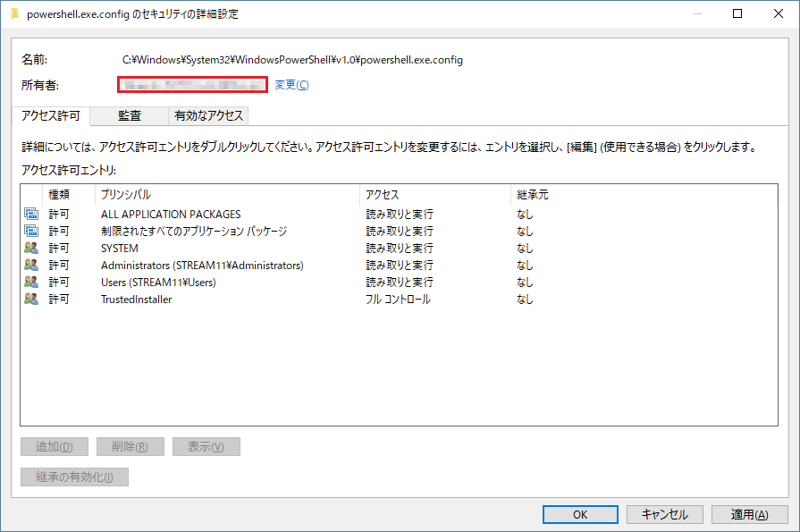Click the SYSTEM principal user icon

31,249
